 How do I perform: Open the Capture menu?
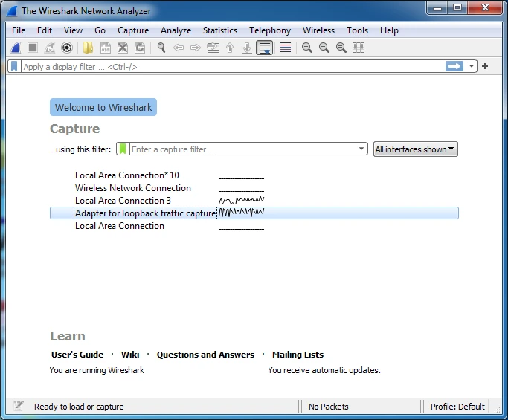click(x=133, y=30)
